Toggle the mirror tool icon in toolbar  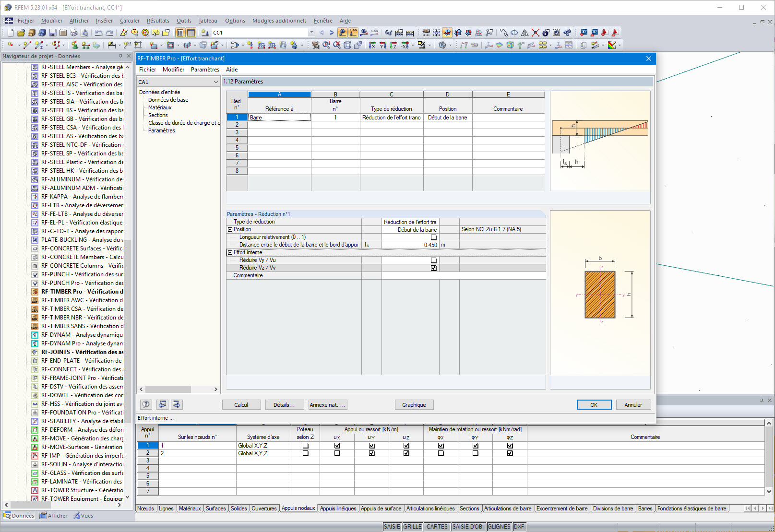525,33
